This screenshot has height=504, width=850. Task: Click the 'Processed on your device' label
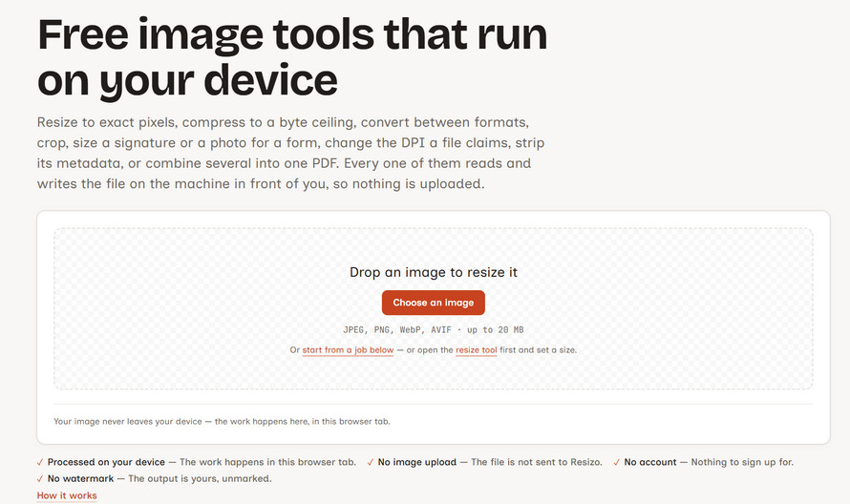click(106, 462)
